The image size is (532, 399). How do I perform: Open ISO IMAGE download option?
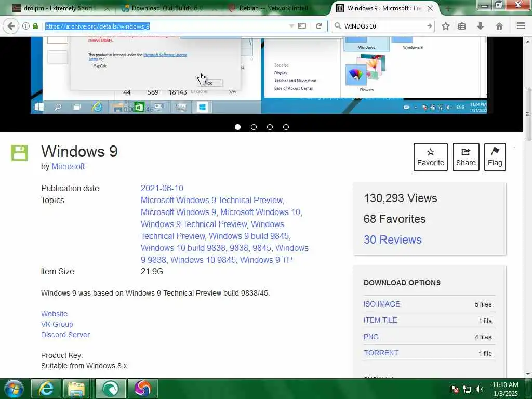[382, 304]
